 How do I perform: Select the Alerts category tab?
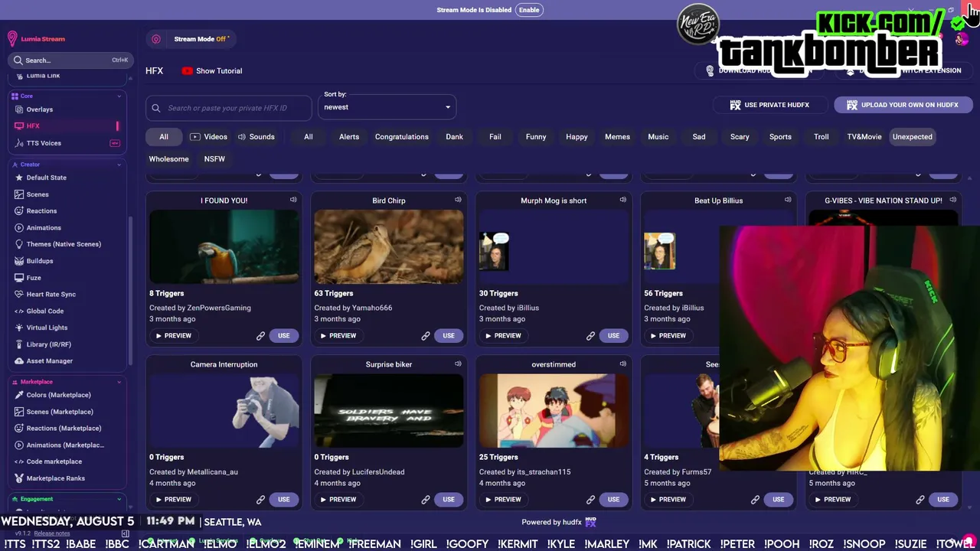click(x=349, y=137)
